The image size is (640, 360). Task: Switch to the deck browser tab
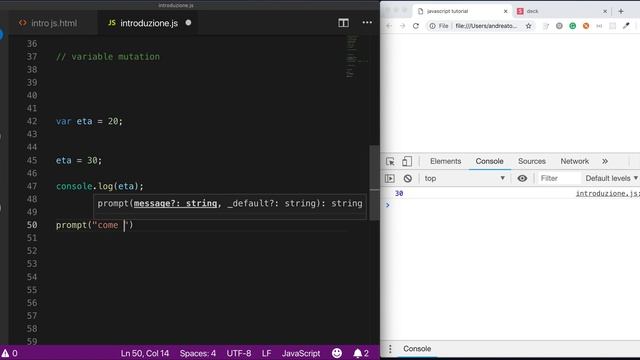561,11
